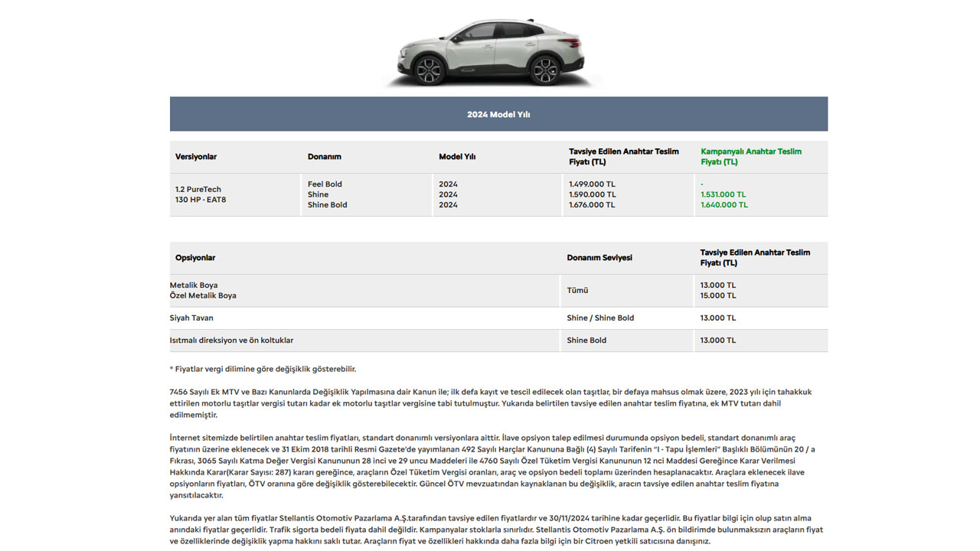The height and width of the screenshot is (551, 980).
Task: Select the 2024 Model Yılı header bar
Action: tap(498, 114)
